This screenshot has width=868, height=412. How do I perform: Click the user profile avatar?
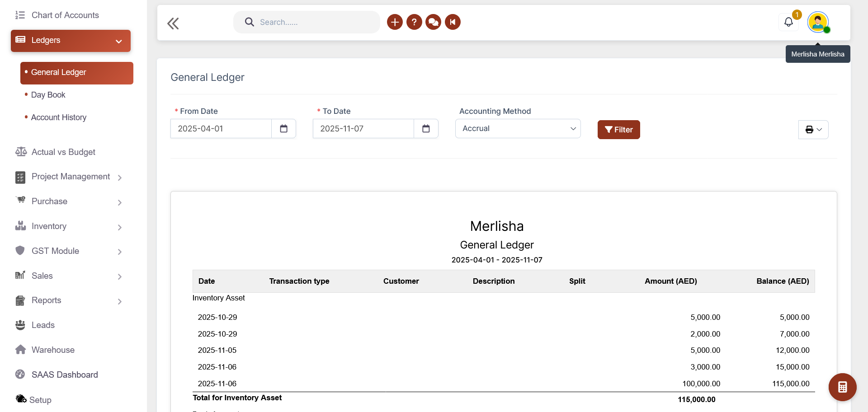tap(818, 22)
